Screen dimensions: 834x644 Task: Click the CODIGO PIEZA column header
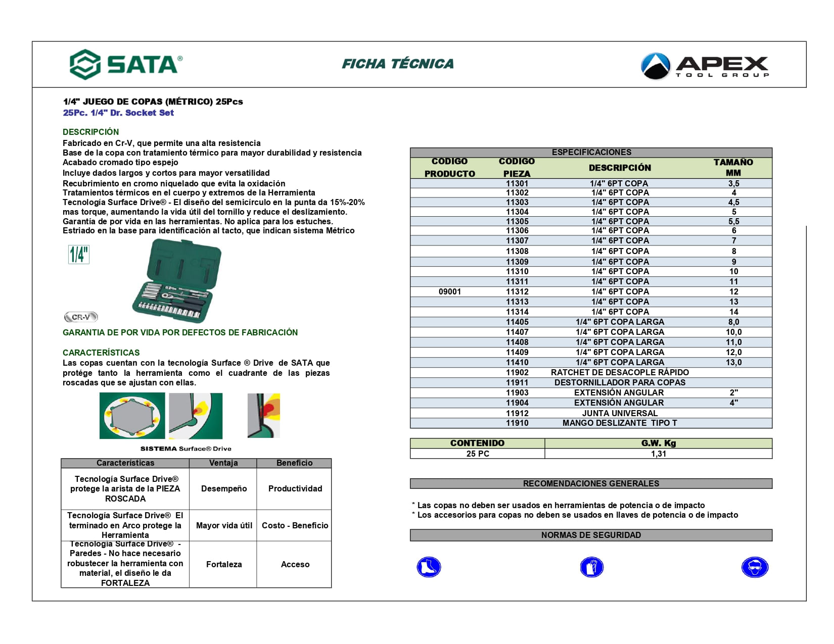tap(517, 168)
